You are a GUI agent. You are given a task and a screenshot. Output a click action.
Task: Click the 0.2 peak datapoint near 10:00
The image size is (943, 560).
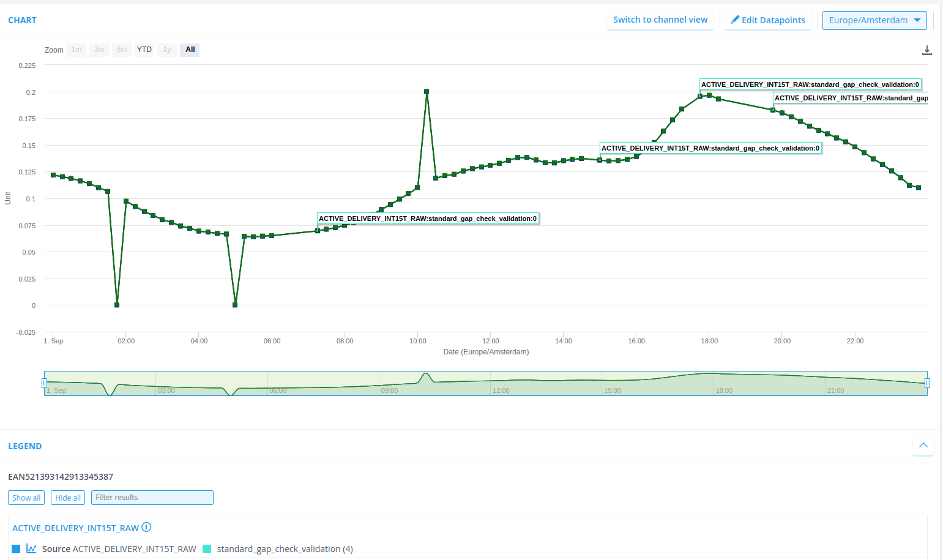point(427,92)
